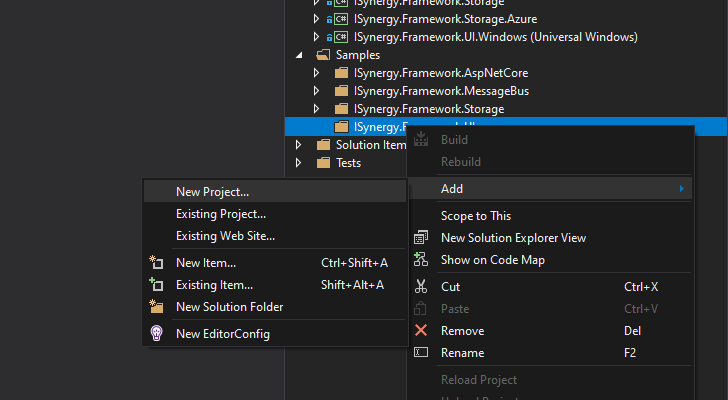728x400 pixels.
Task: Click the F2 shortcut text
Action: pos(630,353)
